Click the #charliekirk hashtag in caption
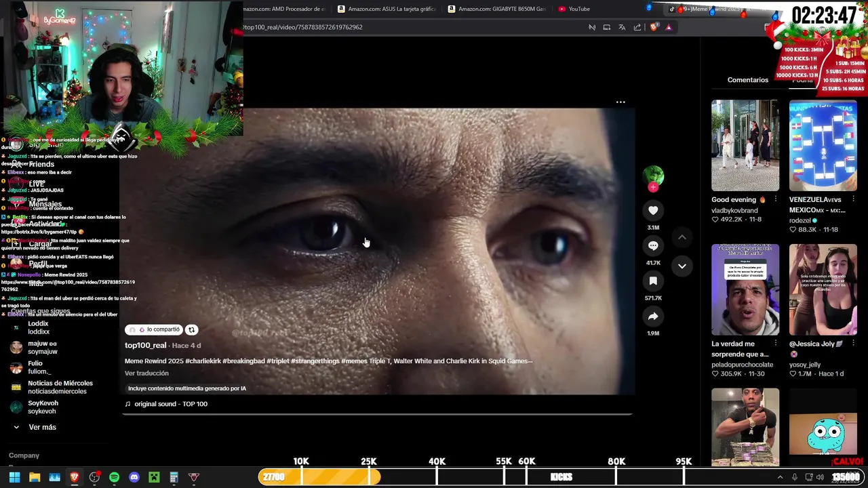The width and height of the screenshot is (868, 488). 203,361
